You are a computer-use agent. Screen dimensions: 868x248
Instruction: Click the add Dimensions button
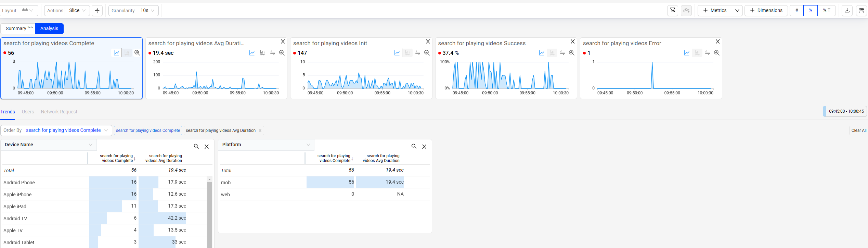[x=766, y=11]
